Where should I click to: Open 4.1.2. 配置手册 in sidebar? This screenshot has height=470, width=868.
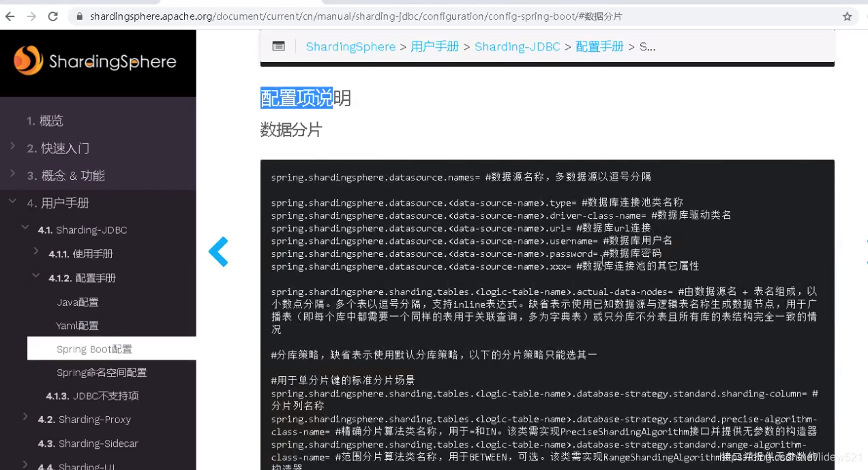(82, 278)
